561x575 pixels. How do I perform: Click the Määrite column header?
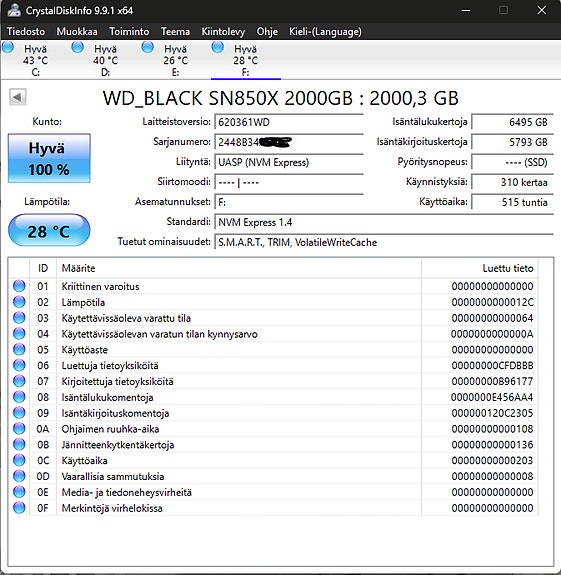pyautogui.click(x=239, y=268)
